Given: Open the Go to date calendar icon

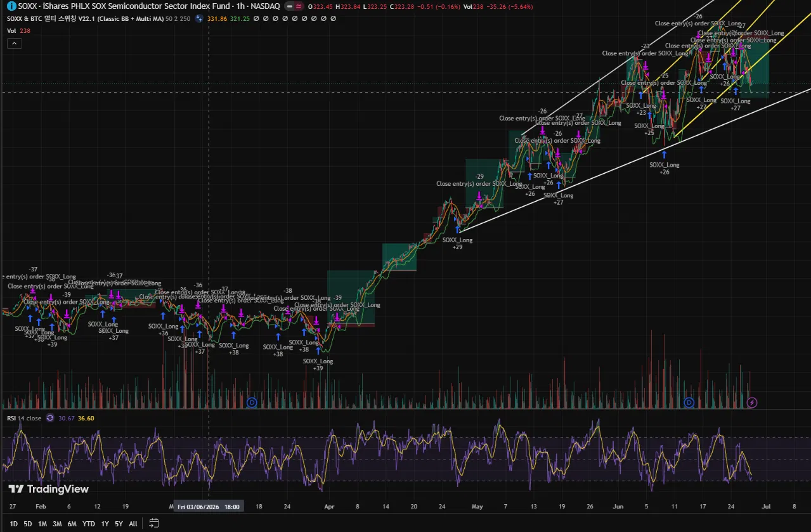Looking at the screenshot, I should (x=153, y=524).
